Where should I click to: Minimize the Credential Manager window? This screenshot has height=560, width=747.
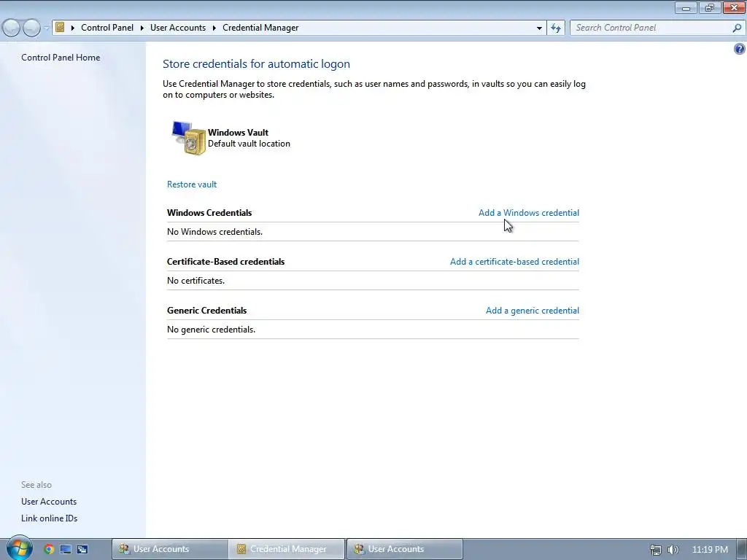[x=686, y=7]
